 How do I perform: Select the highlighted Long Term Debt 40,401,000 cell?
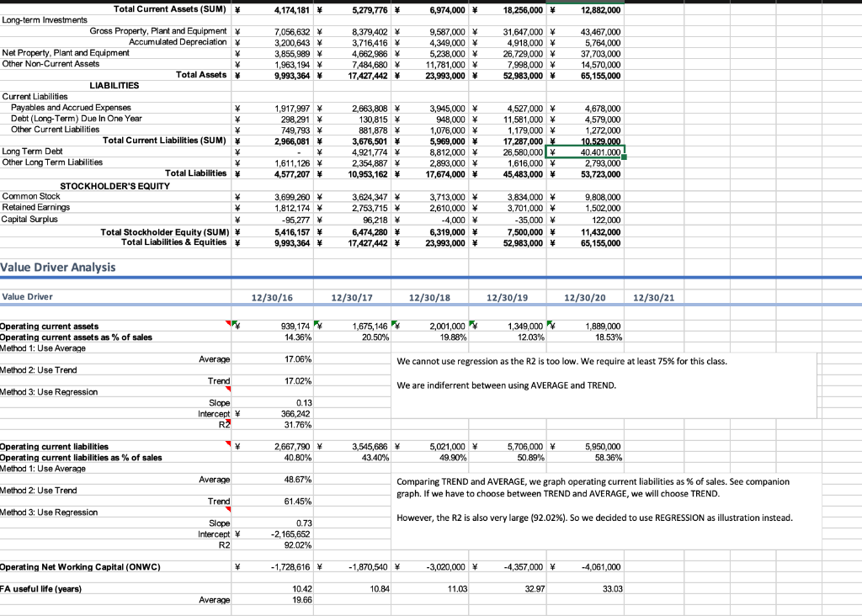tap(585, 152)
